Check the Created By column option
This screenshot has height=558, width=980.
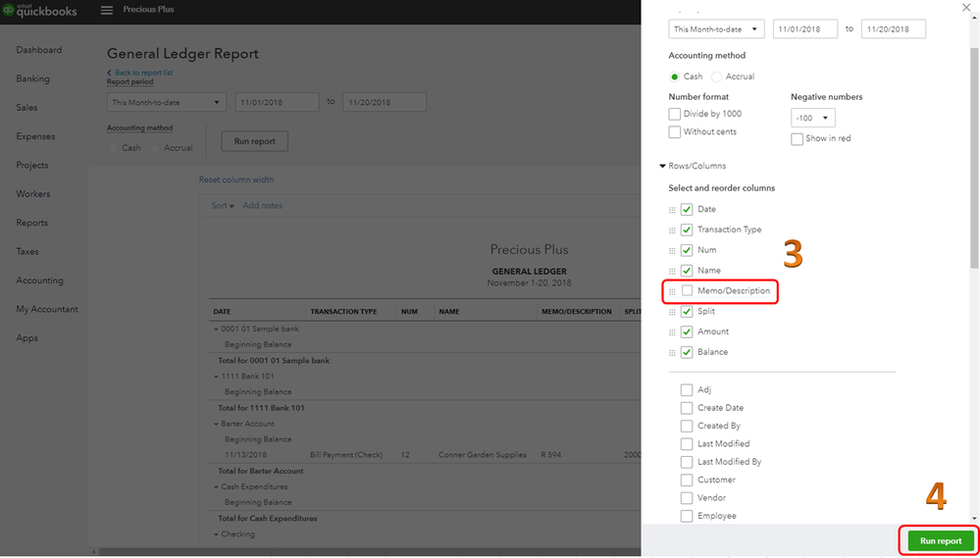coord(687,427)
